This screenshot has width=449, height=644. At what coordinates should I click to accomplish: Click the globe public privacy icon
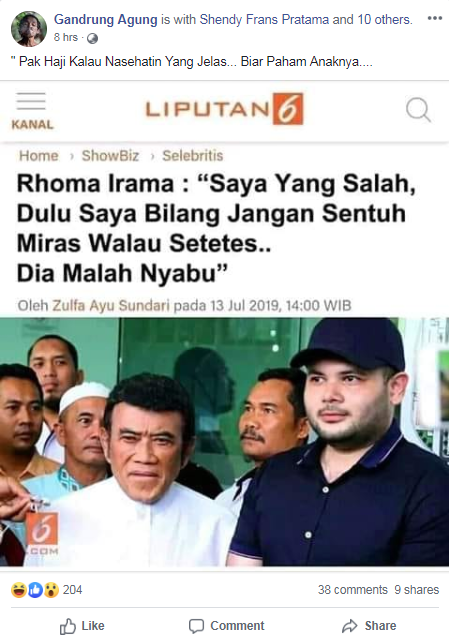[x=92, y=38]
